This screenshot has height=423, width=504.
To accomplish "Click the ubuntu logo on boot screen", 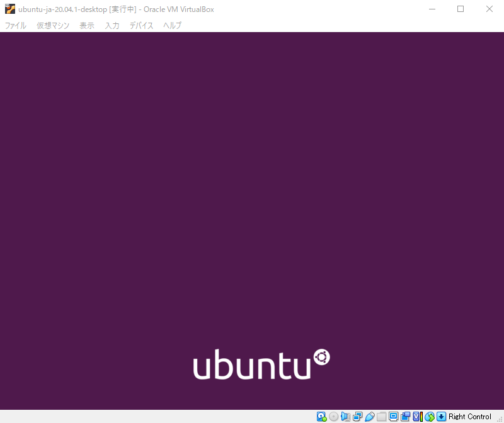I will click(x=261, y=365).
